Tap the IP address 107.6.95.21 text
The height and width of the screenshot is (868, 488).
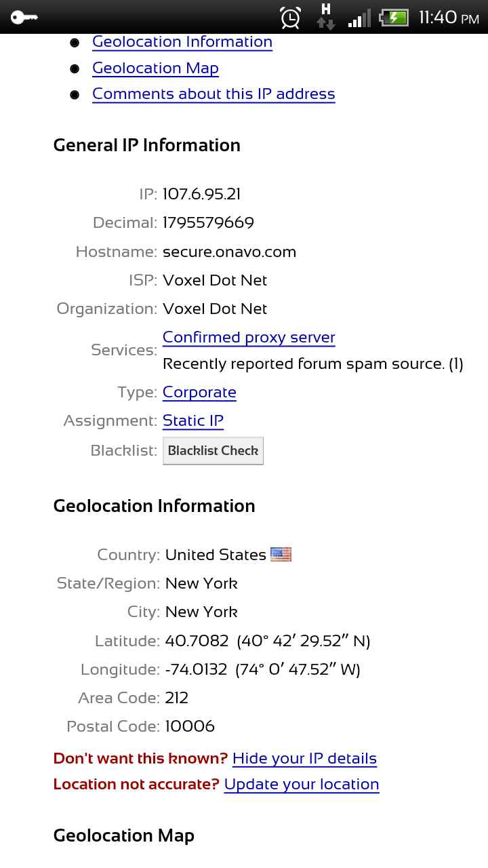click(201, 195)
